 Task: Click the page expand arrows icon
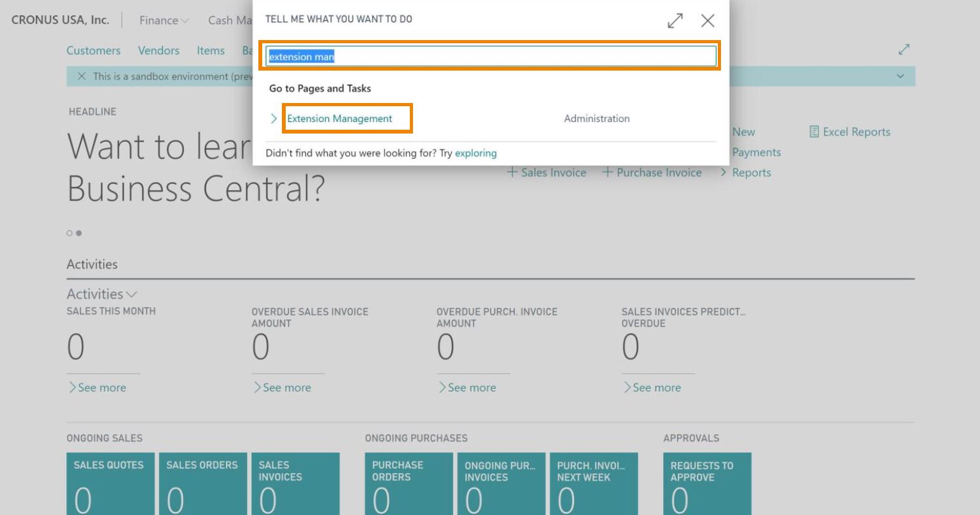pyautogui.click(x=904, y=50)
